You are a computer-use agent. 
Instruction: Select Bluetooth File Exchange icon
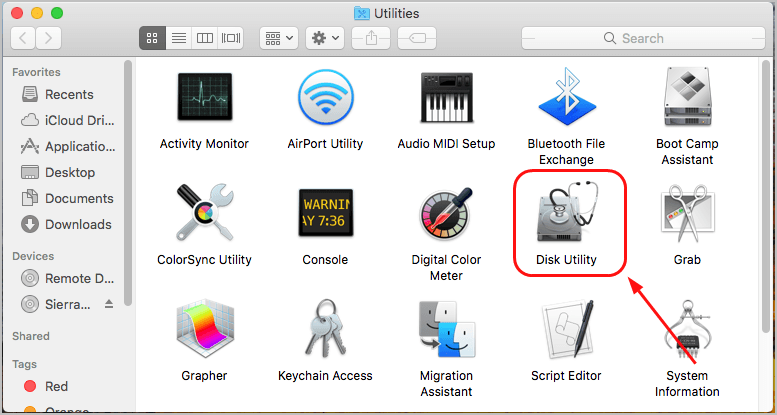pyautogui.click(x=567, y=97)
